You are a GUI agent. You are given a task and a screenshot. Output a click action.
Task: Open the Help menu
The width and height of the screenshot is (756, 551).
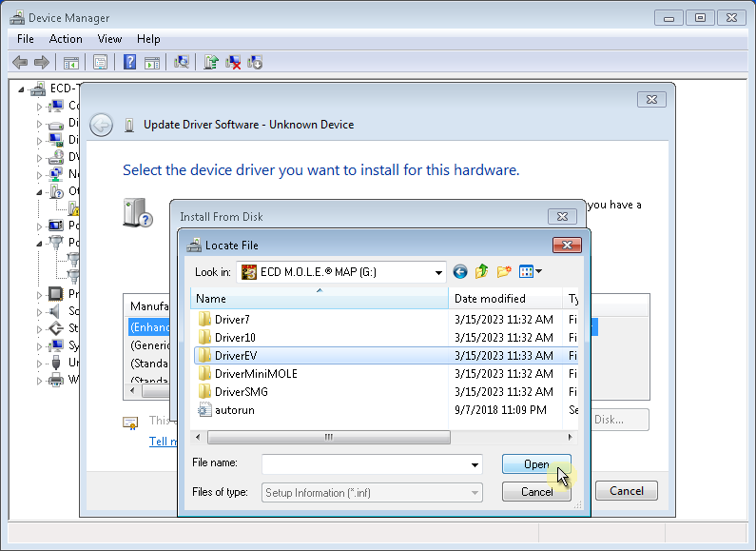148,39
